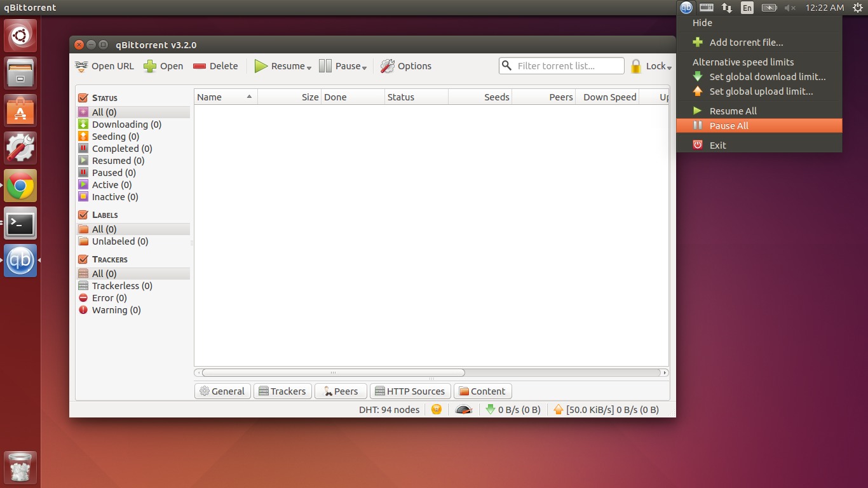The width and height of the screenshot is (868, 488).
Task: Choose Set global download limit
Action: pos(759,77)
